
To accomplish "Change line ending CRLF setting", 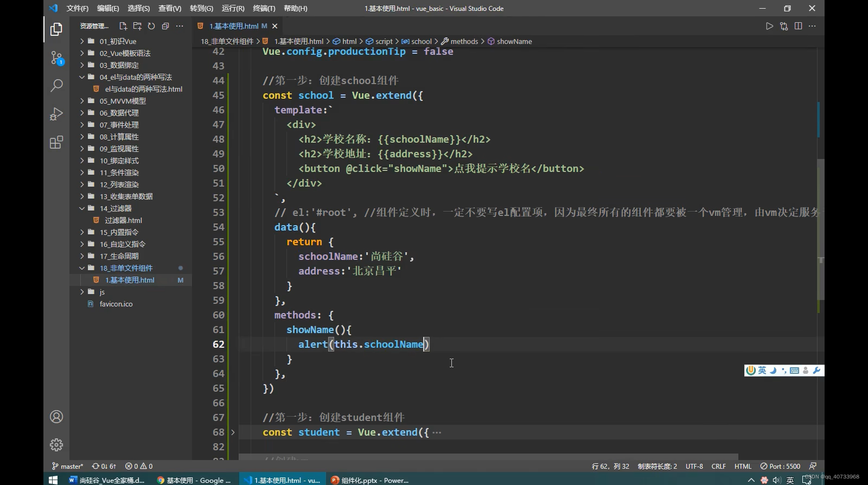I will coord(718,466).
